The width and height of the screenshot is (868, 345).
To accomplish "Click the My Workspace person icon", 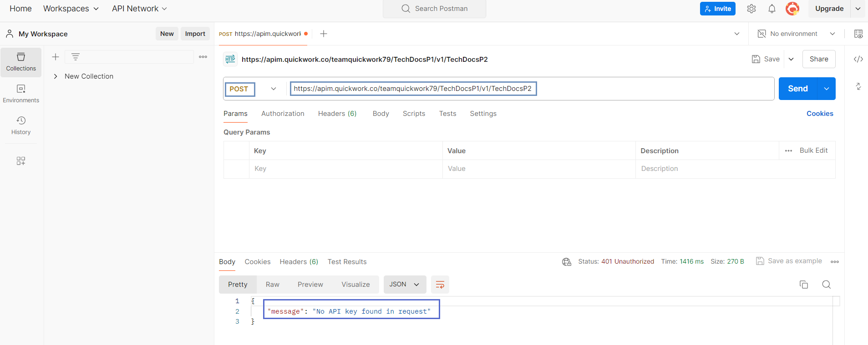I will tap(10, 34).
